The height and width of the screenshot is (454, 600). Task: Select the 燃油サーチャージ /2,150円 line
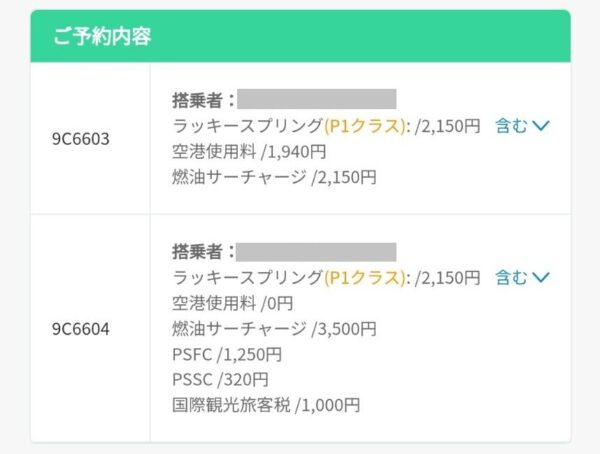[x=275, y=178]
